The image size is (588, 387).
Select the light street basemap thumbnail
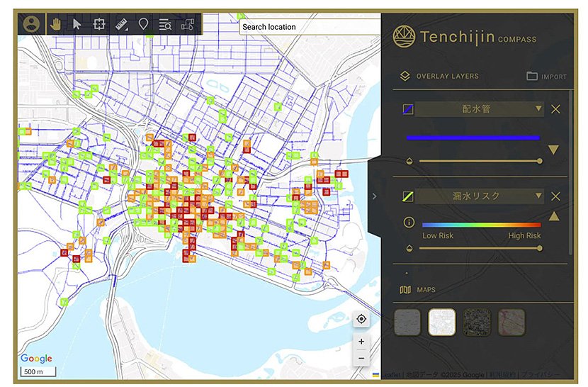442,322
